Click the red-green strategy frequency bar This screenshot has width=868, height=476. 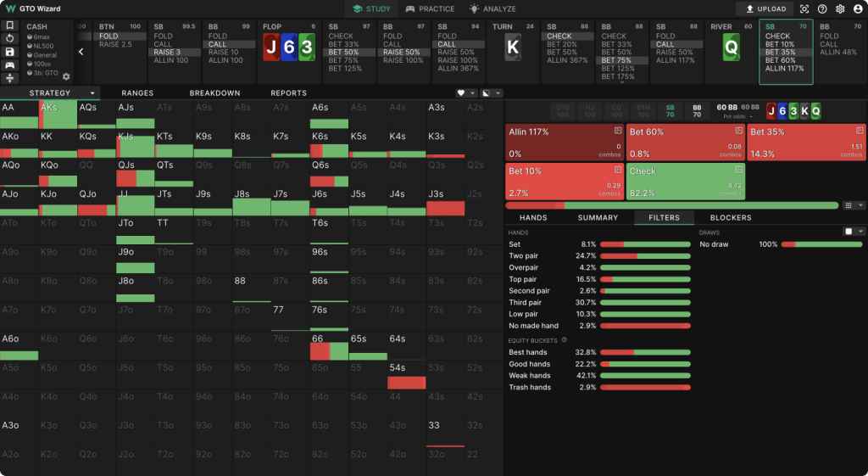pyautogui.click(x=672, y=205)
